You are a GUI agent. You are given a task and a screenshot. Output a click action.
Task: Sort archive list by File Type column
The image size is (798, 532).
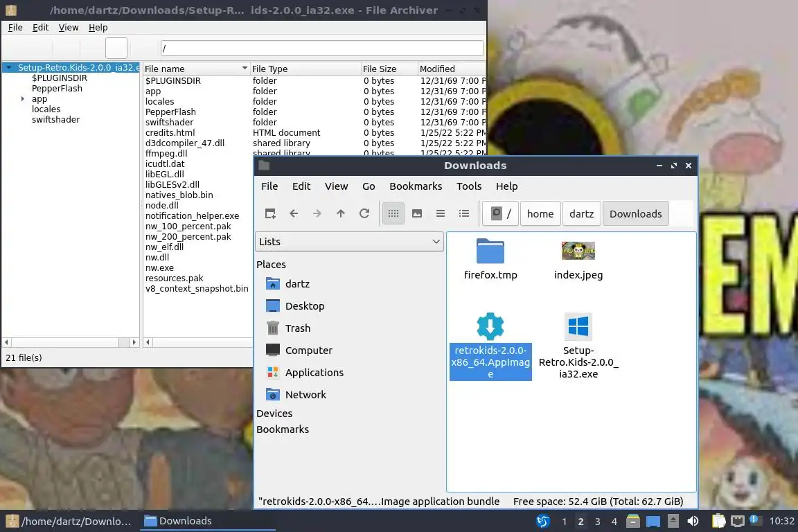305,69
